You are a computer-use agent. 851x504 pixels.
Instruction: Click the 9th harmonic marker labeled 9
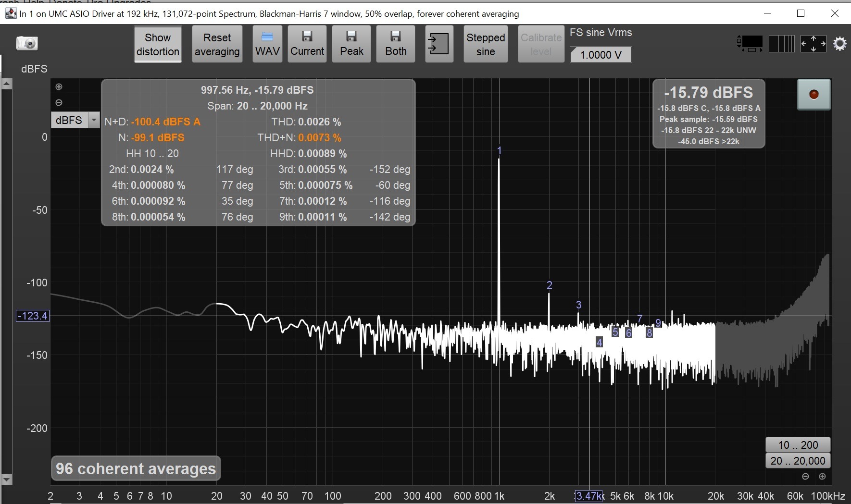pyautogui.click(x=658, y=323)
